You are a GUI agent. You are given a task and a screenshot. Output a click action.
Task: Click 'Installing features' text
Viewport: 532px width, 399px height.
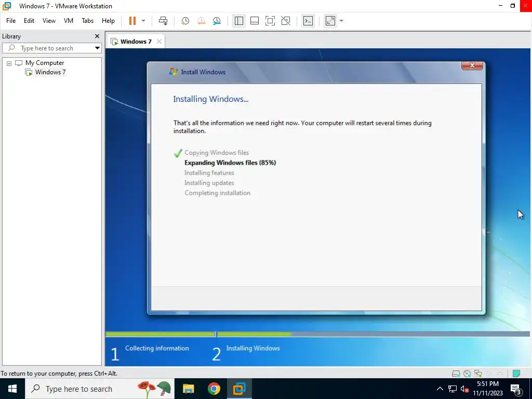click(x=209, y=172)
